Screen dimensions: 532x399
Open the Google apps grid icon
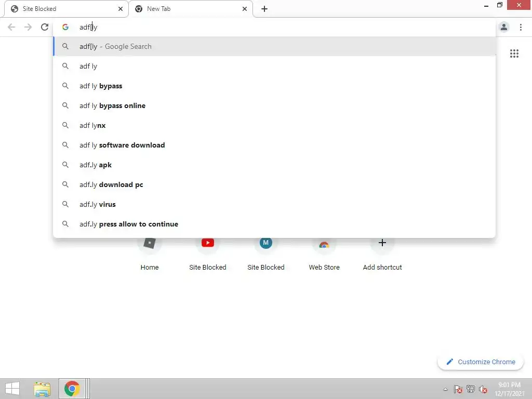tap(514, 54)
